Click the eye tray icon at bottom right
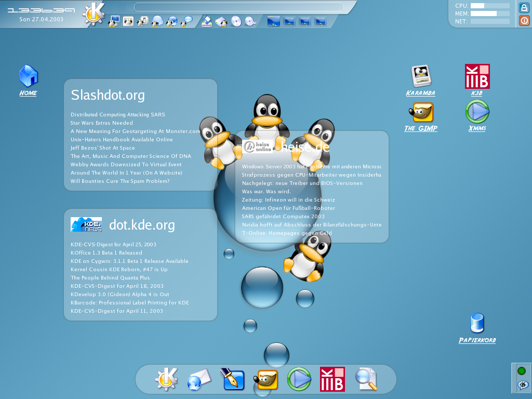This screenshot has width=532, height=399. pos(522,385)
